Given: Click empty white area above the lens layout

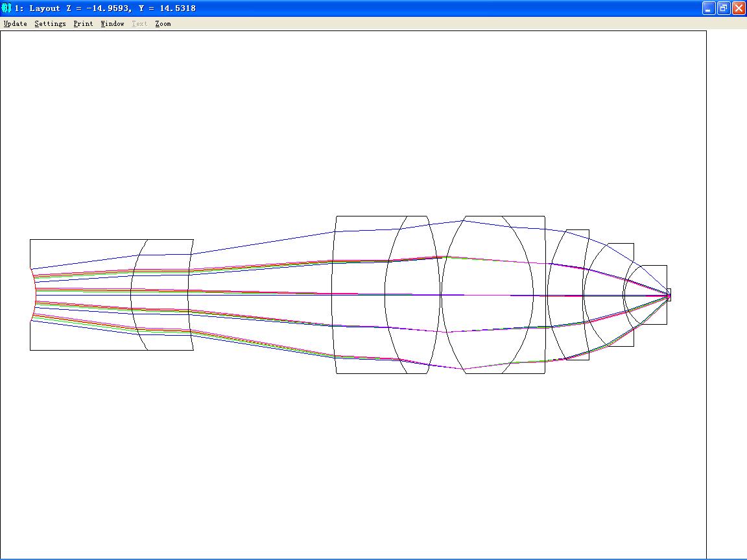Looking at the screenshot, I should [353, 119].
